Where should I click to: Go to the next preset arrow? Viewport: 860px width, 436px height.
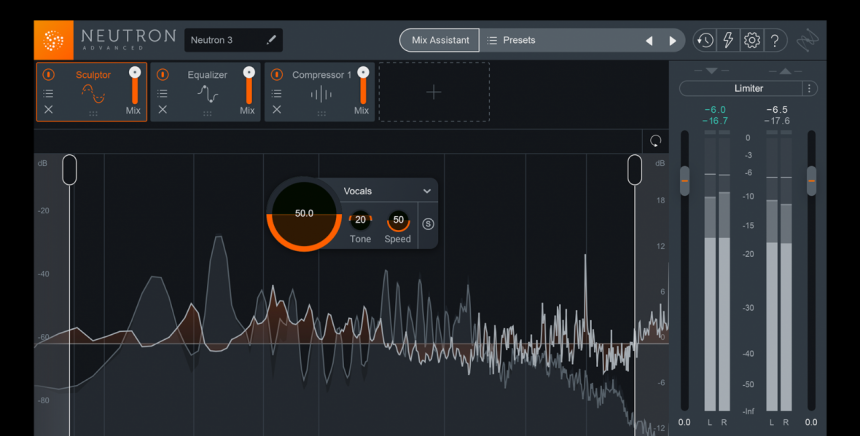point(672,41)
